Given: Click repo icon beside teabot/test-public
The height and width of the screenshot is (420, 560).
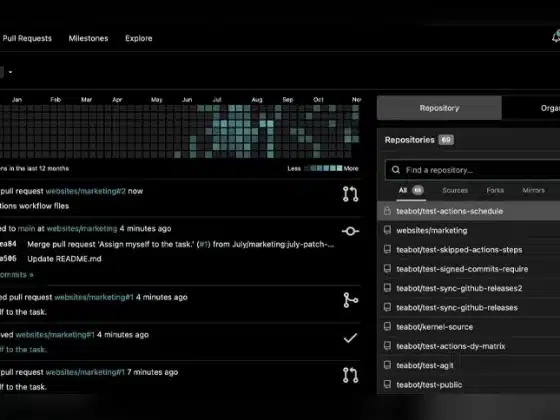Looking at the screenshot, I should [x=387, y=384].
